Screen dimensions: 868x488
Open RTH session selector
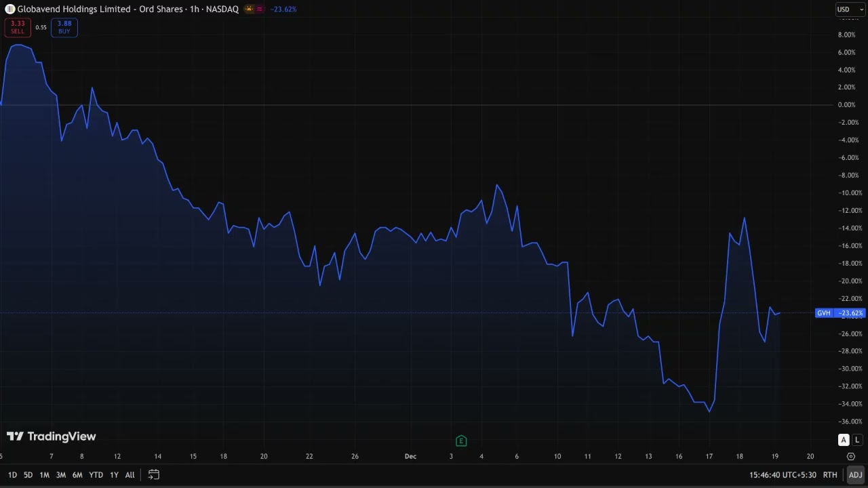click(x=829, y=475)
